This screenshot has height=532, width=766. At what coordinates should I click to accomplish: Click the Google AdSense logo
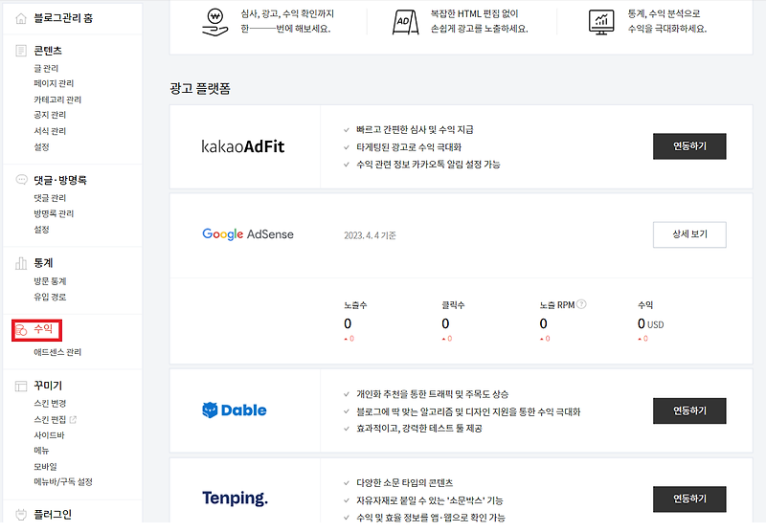click(248, 234)
